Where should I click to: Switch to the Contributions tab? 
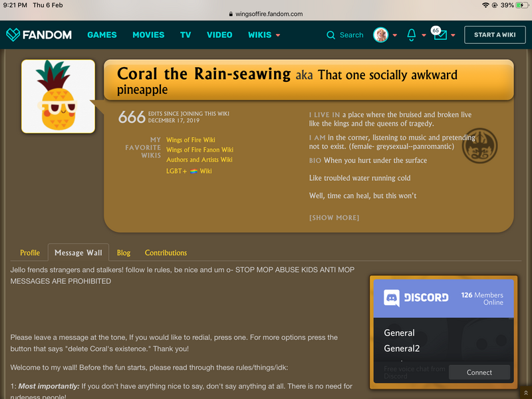click(166, 253)
